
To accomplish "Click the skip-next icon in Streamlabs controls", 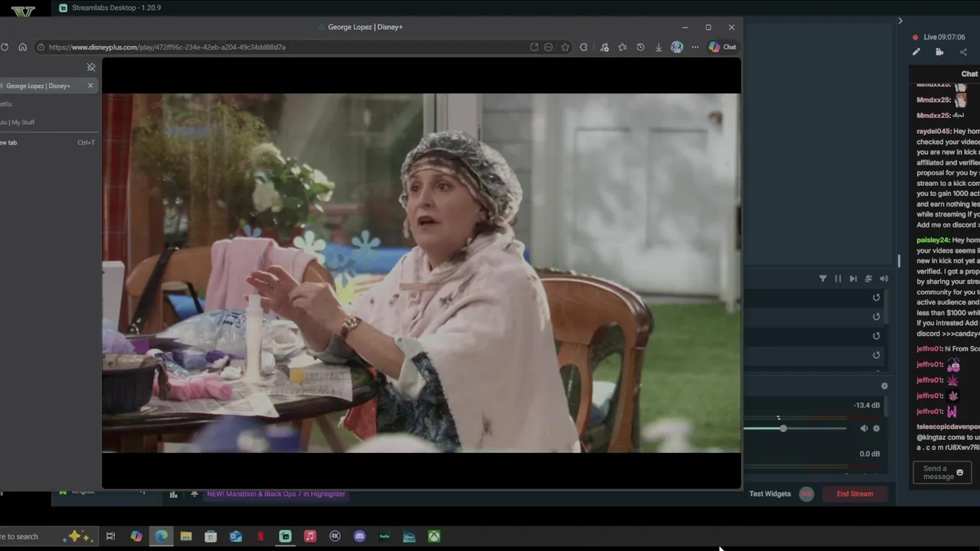I will [x=853, y=279].
